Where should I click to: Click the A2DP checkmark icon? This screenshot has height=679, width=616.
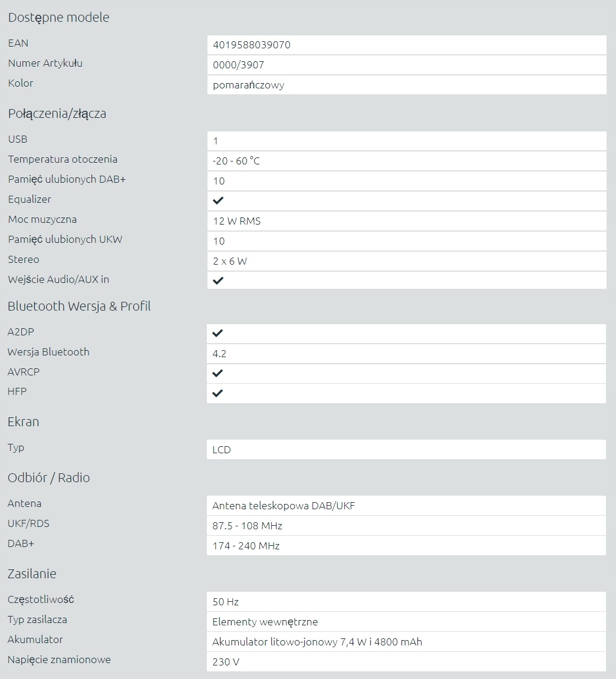[x=218, y=333]
